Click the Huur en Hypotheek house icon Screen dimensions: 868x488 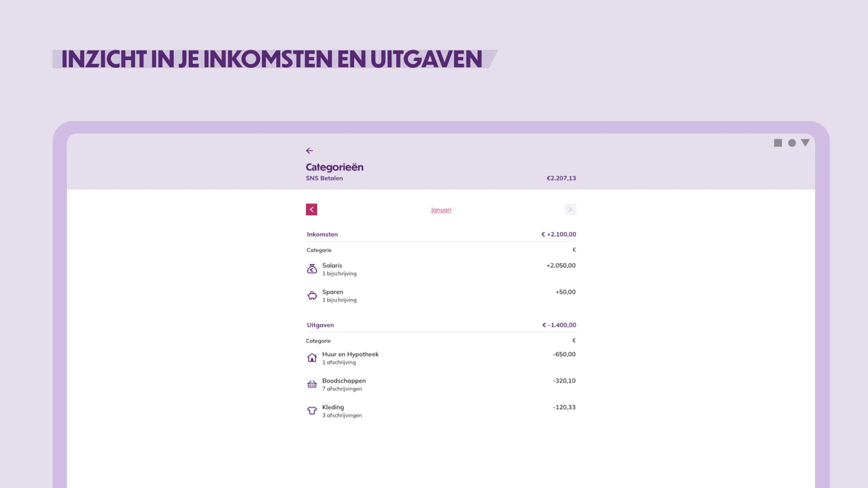click(312, 358)
